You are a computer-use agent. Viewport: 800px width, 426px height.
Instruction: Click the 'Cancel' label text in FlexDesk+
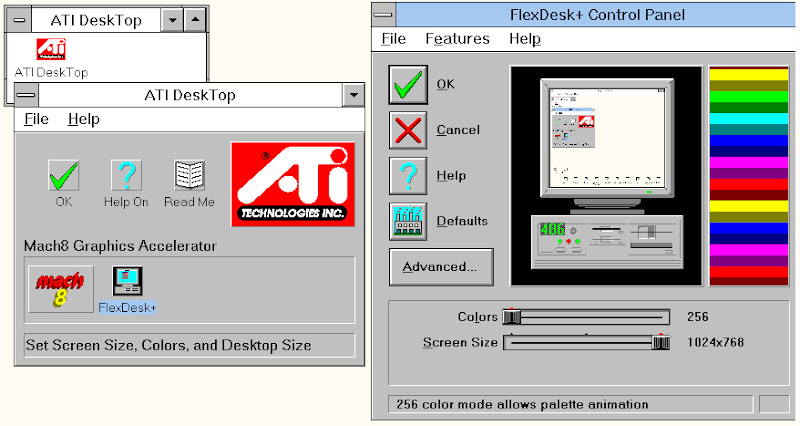point(458,130)
